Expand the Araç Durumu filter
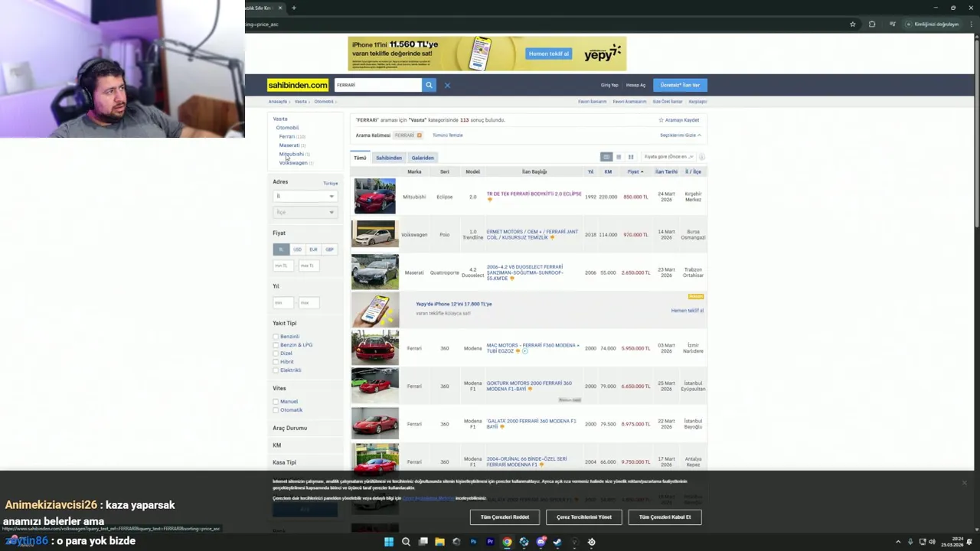980x551 pixels. click(x=289, y=428)
